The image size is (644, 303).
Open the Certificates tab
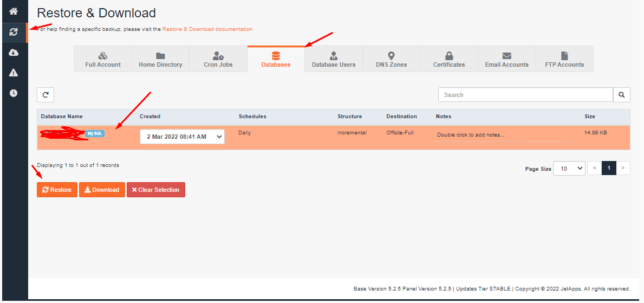click(x=448, y=59)
